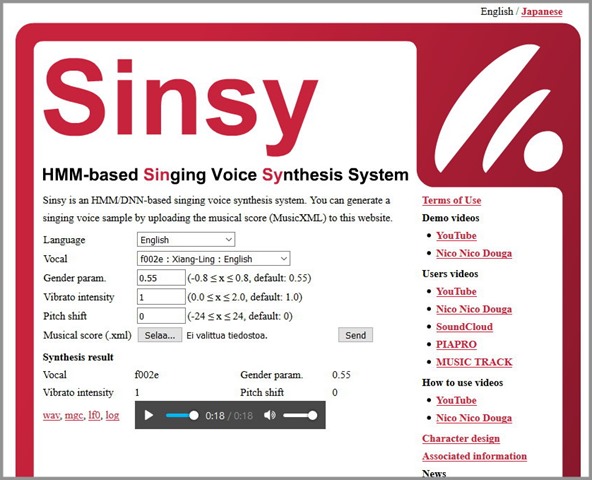Click the 'Musical score (.xml)' label

point(87,335)
